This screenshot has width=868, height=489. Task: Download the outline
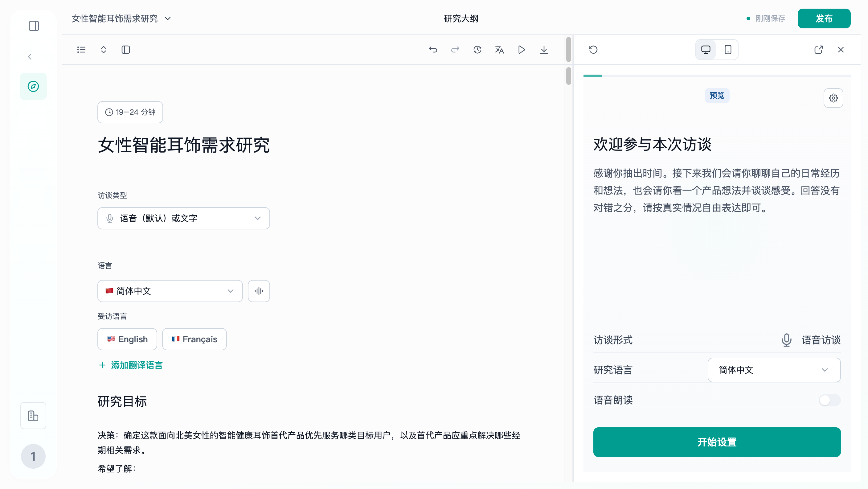544,50
